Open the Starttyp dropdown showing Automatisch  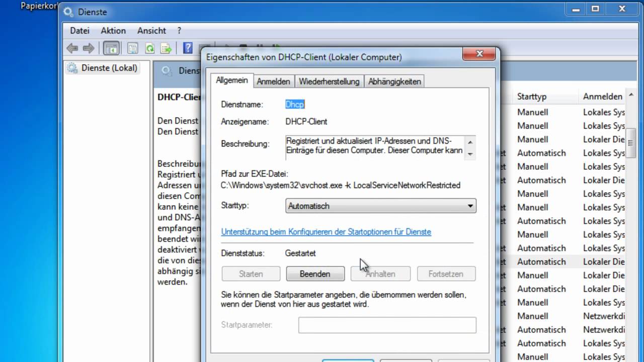pyautogui.click(x=381, y=206)
